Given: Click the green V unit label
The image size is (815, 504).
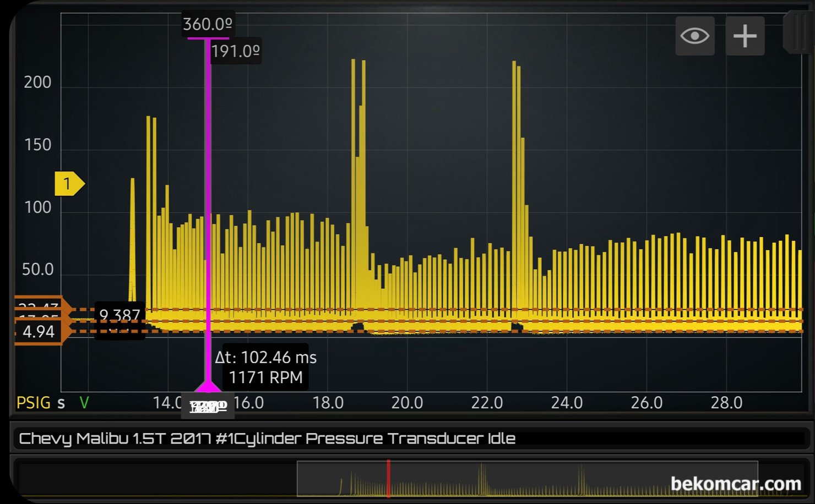Looking at the screenshot, I should (x=84, y=403).
